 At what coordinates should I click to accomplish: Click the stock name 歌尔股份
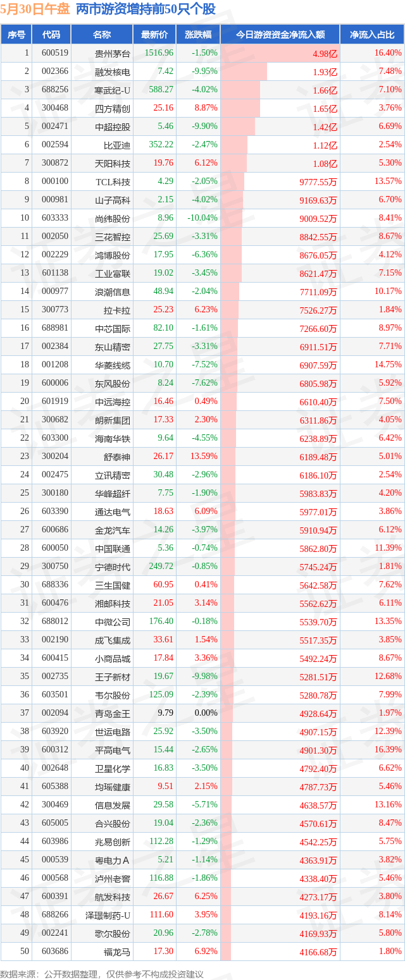113,934
